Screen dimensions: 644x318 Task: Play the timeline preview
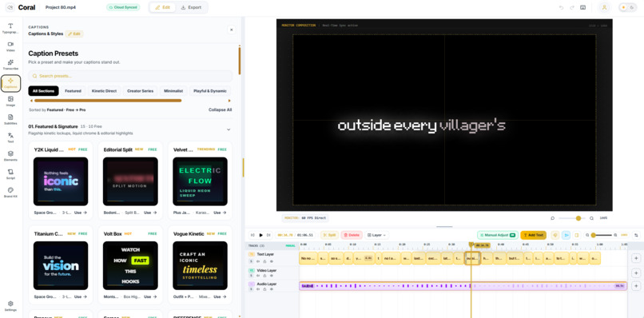pyautogui.click(x=260, y=235)
